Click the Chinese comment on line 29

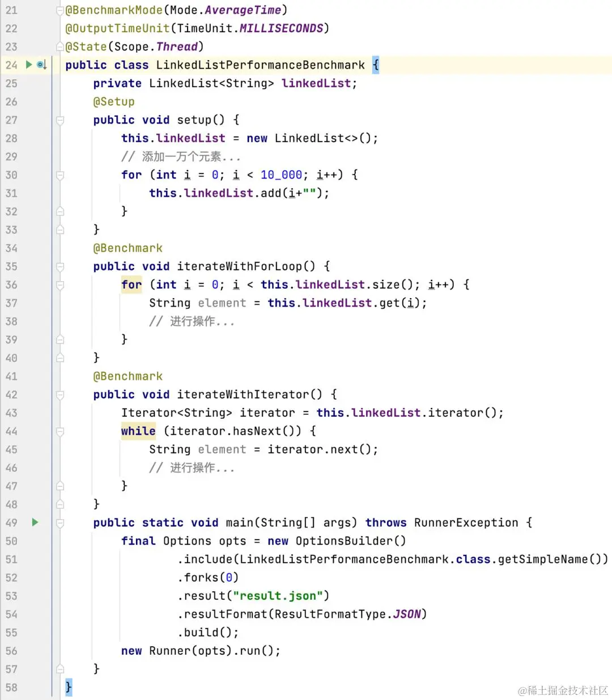181,156
